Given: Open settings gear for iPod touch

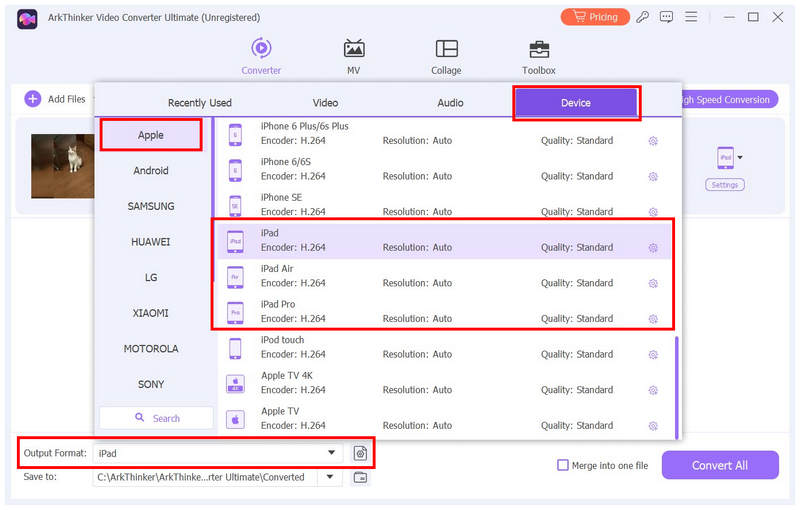Looking at the screenshot, I should pos(653,355).
